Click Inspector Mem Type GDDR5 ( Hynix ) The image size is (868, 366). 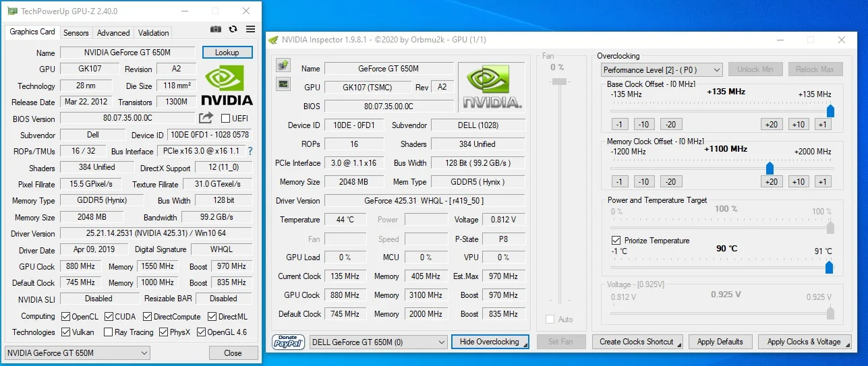tap(478, 182)
